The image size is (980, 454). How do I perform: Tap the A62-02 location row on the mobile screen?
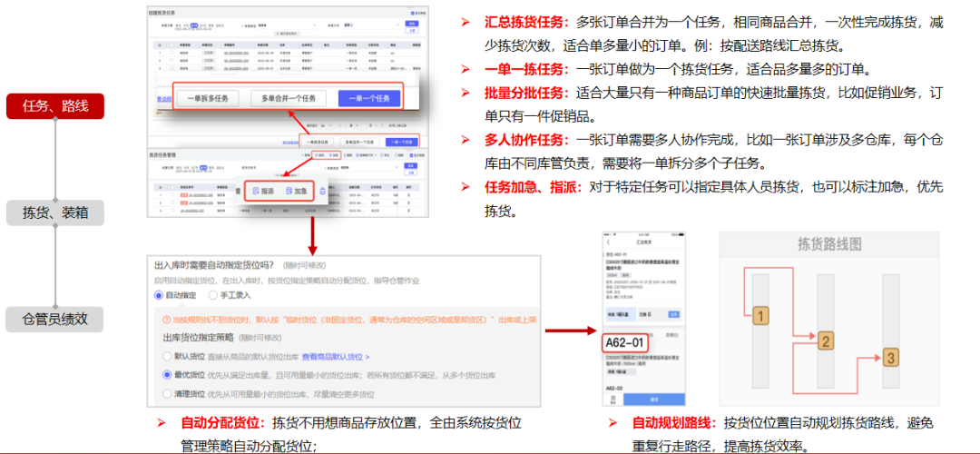614,389
